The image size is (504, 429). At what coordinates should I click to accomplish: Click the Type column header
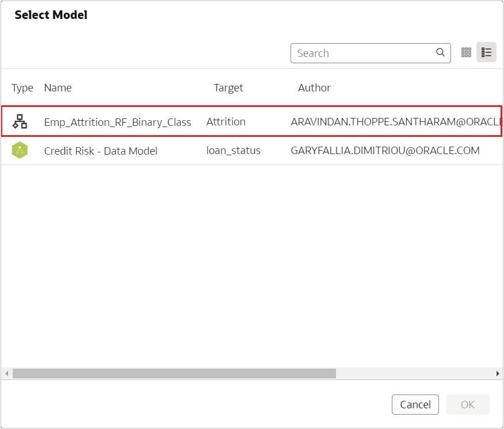(x=22, y=87)
